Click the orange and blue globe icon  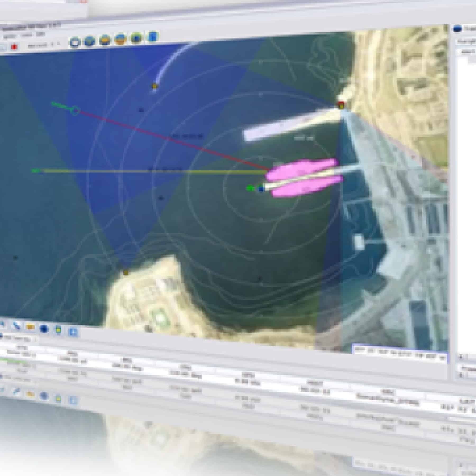(121, 39)
